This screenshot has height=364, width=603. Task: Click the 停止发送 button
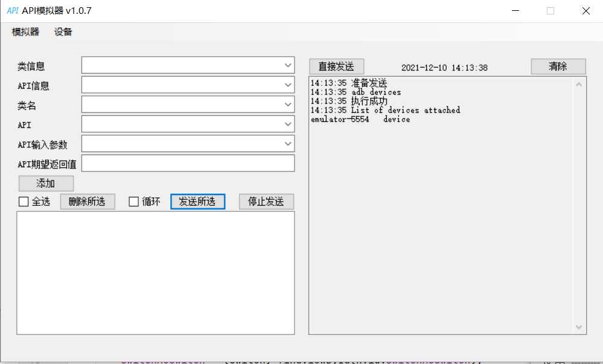(267, 202)
